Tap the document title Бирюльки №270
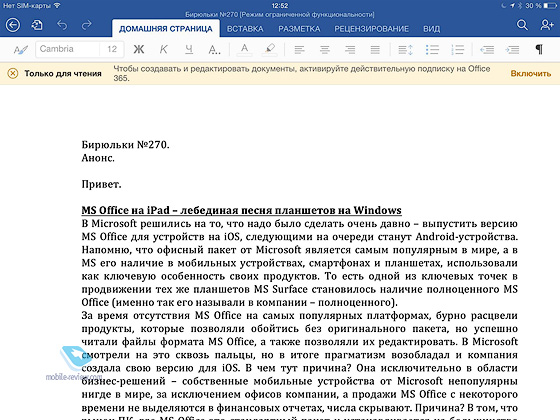The image size is (560, 420). [x=280, y=15]
